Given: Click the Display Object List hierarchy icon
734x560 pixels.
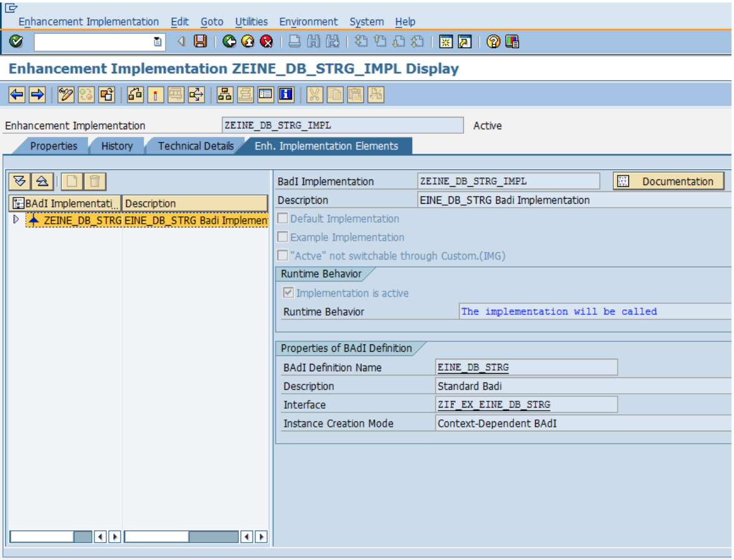Looking at the screenshot, I should (224, 94).
